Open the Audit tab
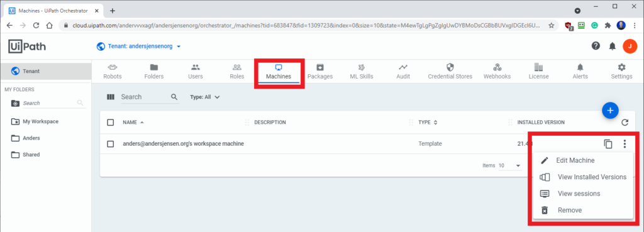Screen dimensions: 644x232 tap(403, 72)
